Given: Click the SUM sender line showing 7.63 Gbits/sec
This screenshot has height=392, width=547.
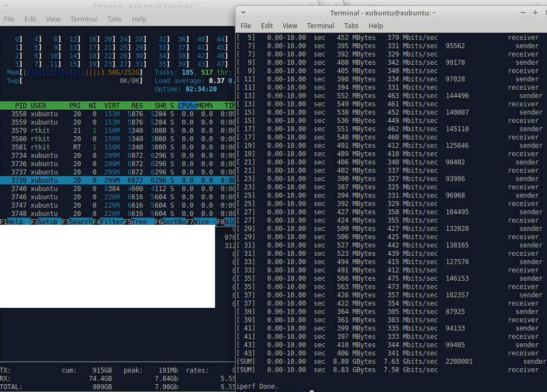Looking at the screenshot, I should 391,362.
